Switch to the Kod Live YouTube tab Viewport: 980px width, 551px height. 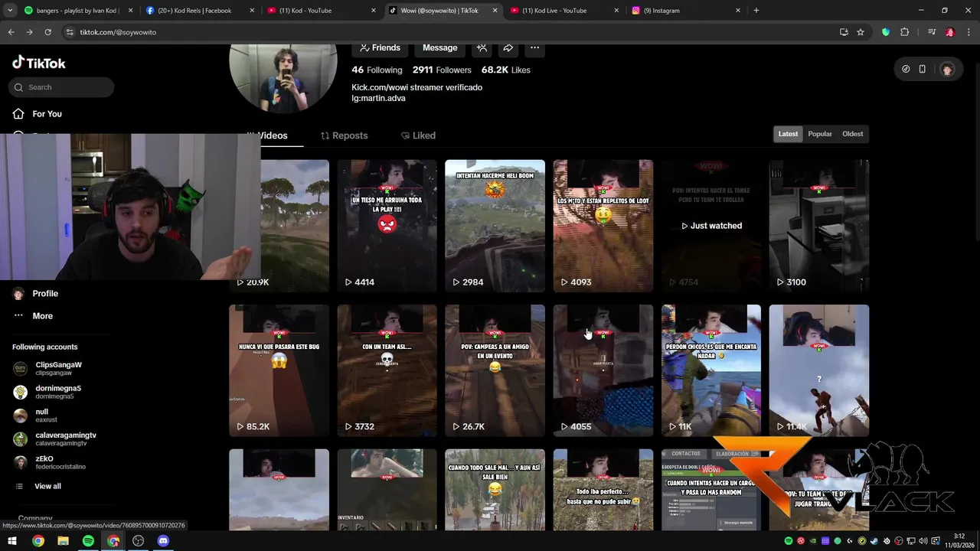564,11
